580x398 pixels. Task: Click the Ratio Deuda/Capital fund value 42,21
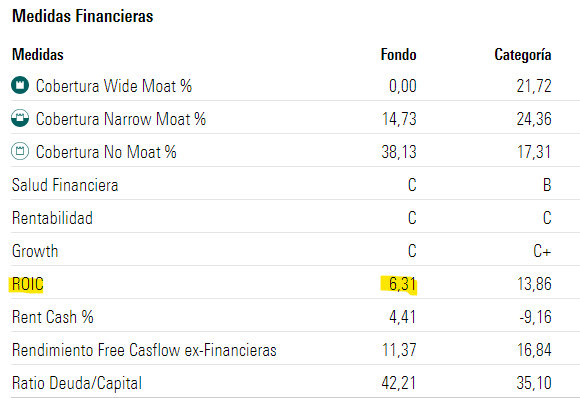click(x=399, y=383)
